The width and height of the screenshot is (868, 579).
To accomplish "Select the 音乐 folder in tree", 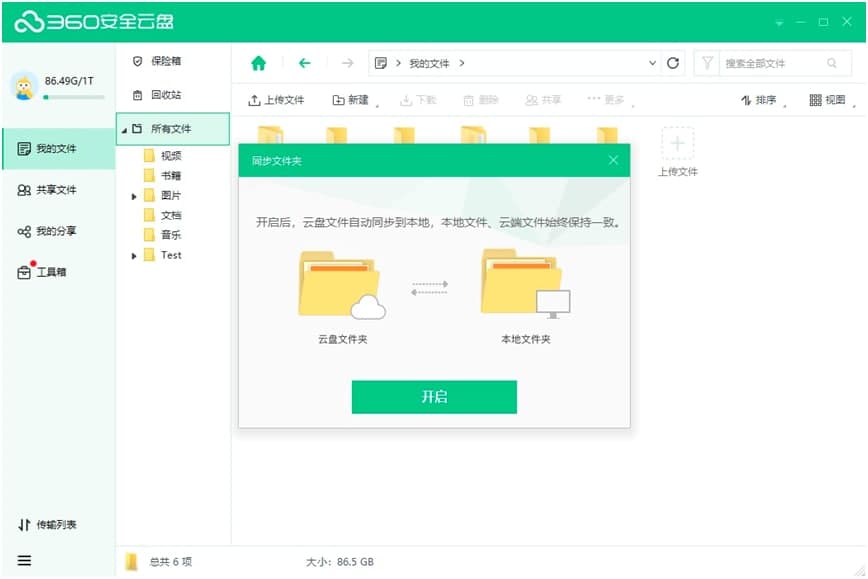I will [x=163, y=235].
